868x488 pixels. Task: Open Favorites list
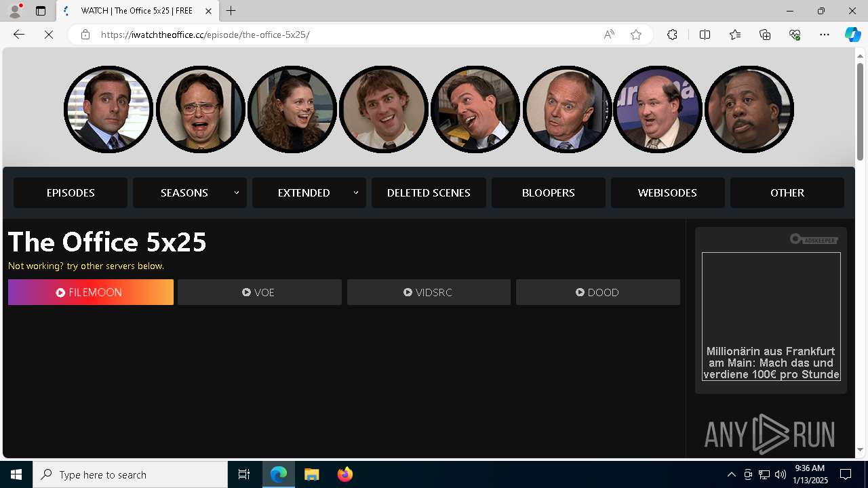(735, 35)
